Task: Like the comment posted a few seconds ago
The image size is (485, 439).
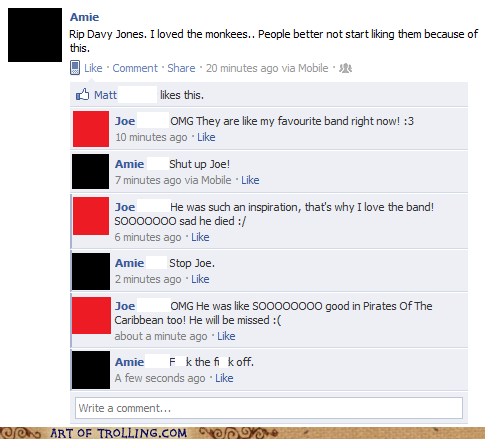Action: coord(224,378)
